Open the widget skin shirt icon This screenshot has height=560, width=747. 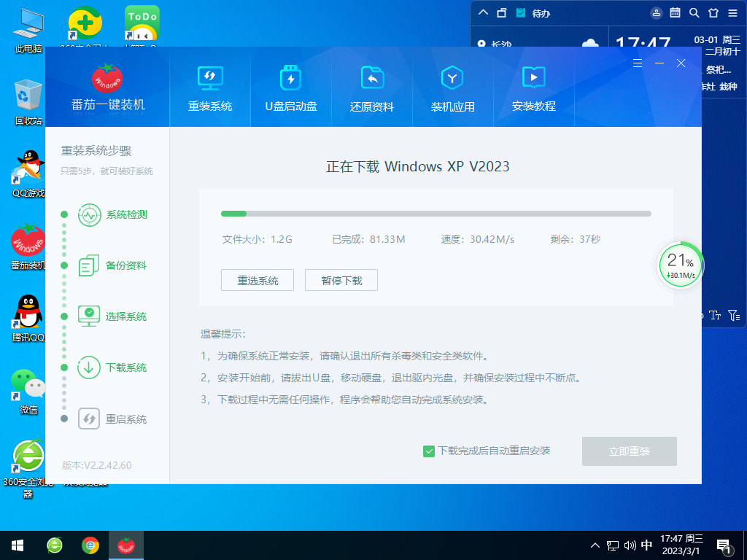[x=713, y=13]
